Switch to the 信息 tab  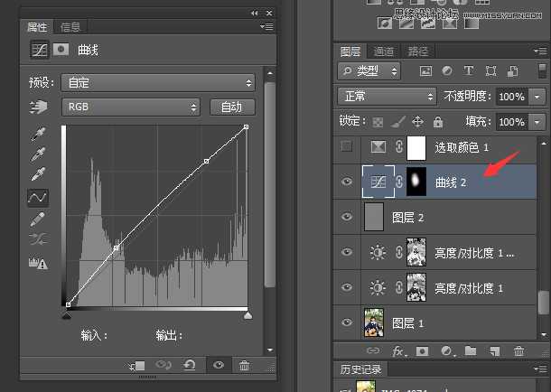70,27
